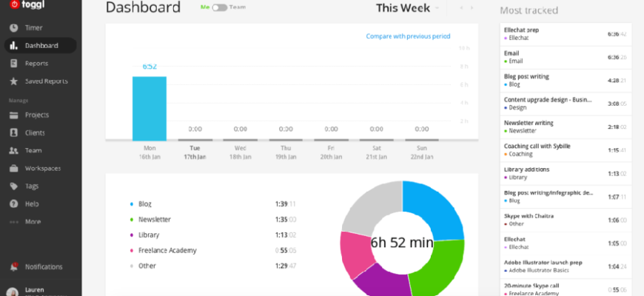
Task: Open Adobe Illustrator launch prep entry
Action: [566, 266]
